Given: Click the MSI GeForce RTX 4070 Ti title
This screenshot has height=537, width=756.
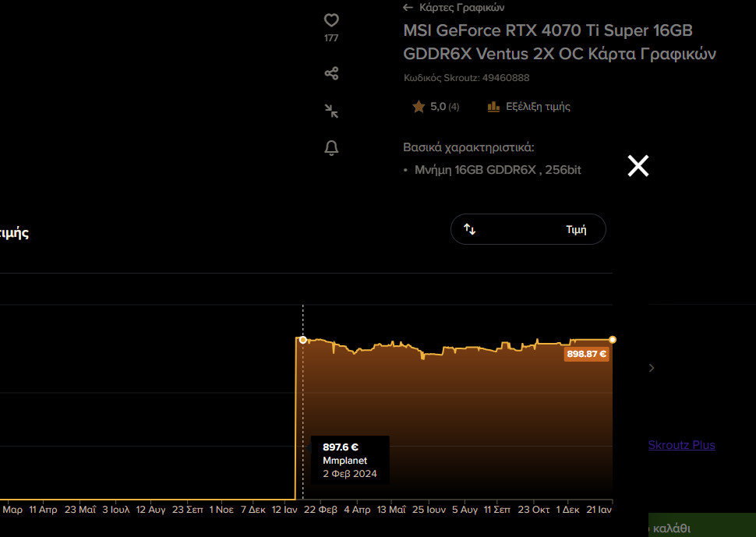Looking at the screenshot, I should [560, 42].
